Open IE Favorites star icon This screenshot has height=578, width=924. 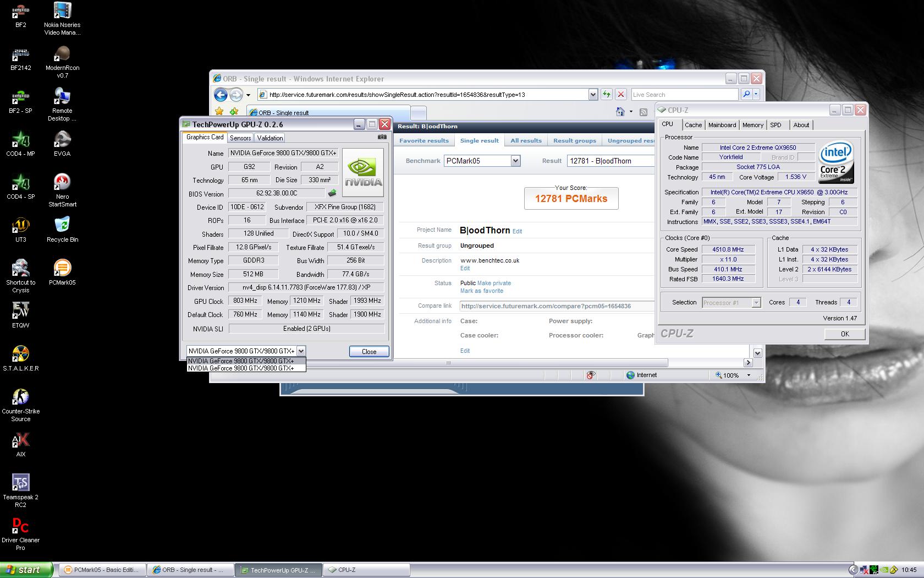pos(219,112)
